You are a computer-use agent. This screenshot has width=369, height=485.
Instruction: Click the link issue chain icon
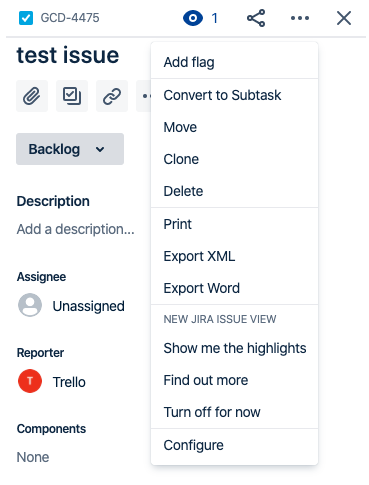point(112,96)
